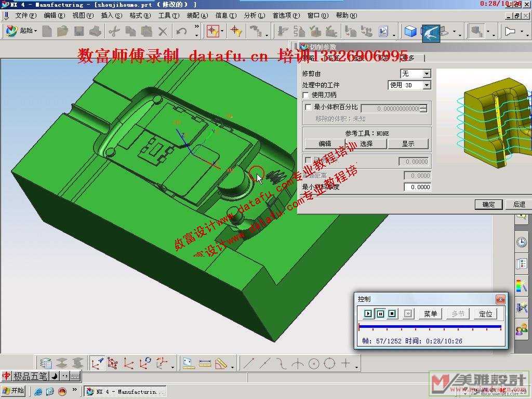
Task: Click the 确定 button
Action: (488, 204)
